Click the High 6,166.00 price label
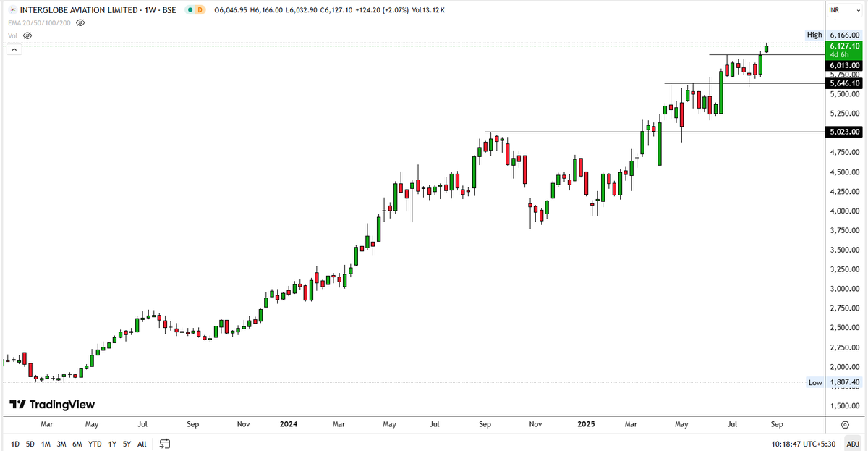The image size is (868, 451). click(x=835, y=35)
